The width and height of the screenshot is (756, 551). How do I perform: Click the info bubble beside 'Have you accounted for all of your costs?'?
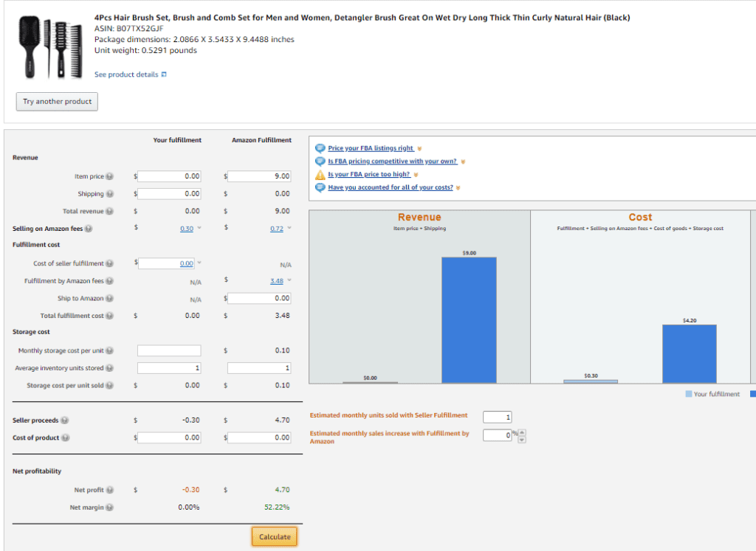[x=320, y=187]
